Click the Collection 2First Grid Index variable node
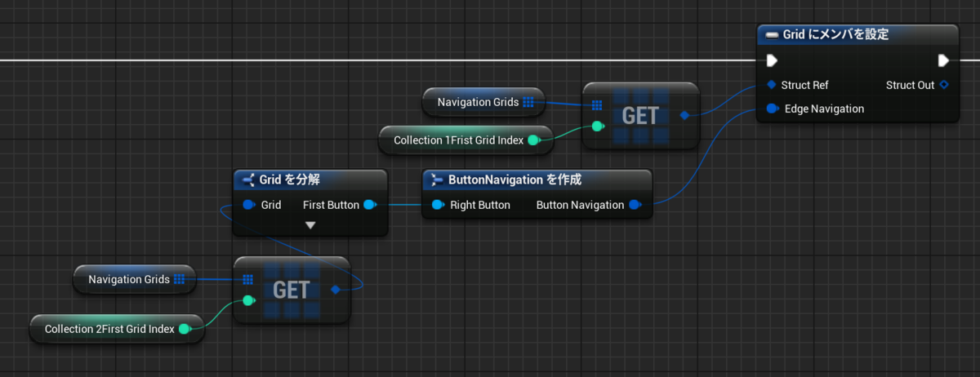The height and width of the screenshot is (377, 980). click(x=117, y=329)
